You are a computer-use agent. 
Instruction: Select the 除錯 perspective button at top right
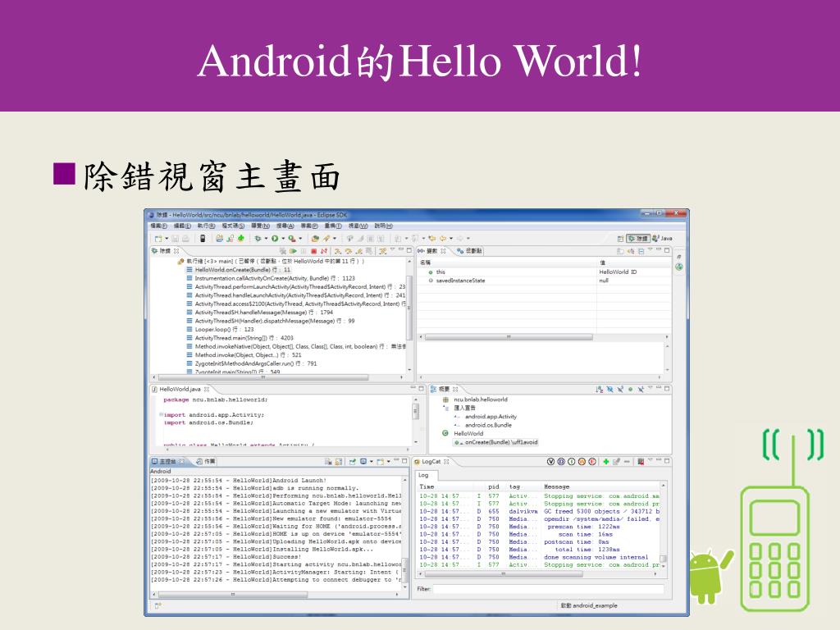[638, 239]
